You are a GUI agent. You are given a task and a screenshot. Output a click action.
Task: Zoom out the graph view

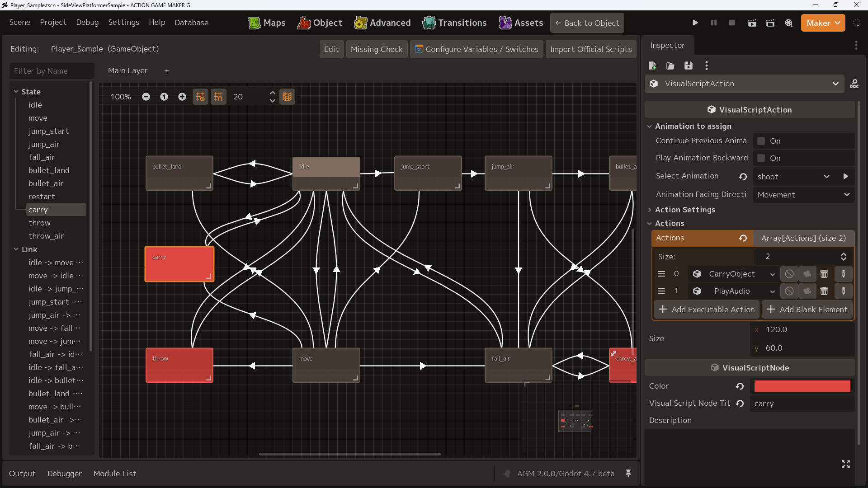pyautogui.click(x=146, y=97)
